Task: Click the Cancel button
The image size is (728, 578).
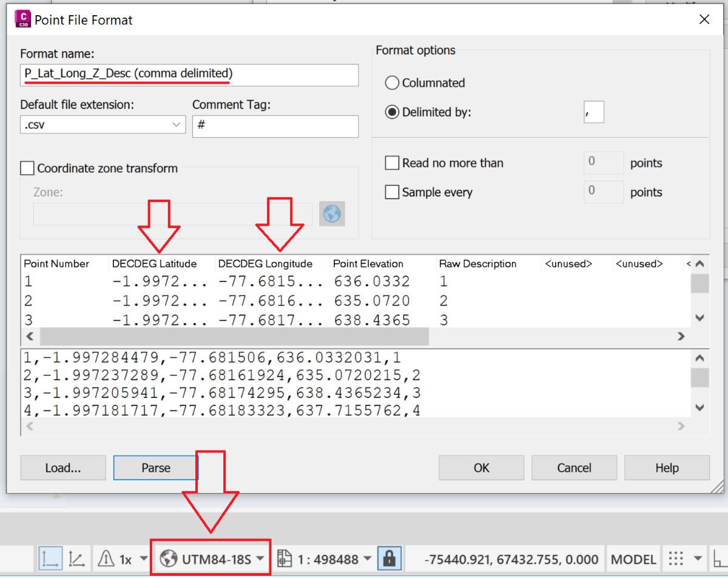Action: coord(575,468)
